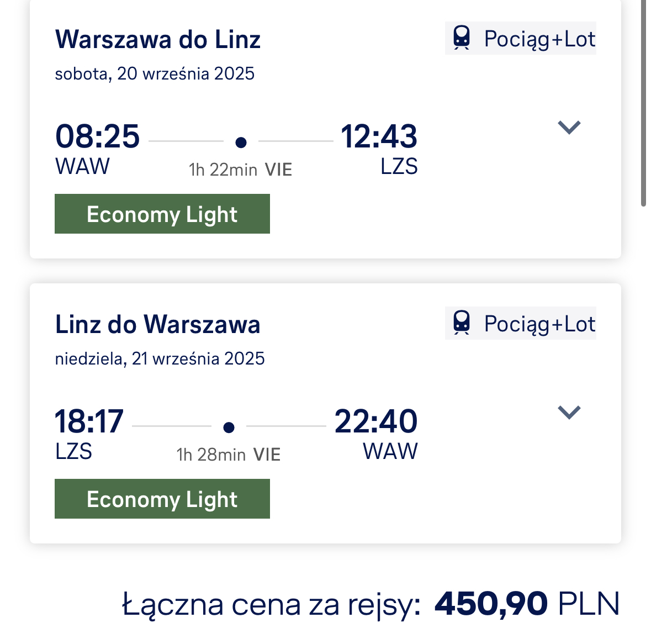Select Economy Light on outbound flight

[162, 214]
